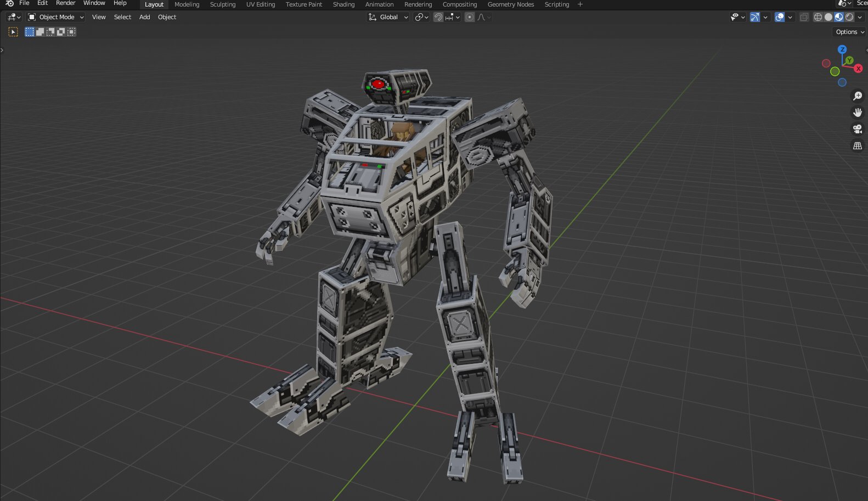Expand the gizmo options dropdown arrow
868x501 pixels.
[765, 17]
